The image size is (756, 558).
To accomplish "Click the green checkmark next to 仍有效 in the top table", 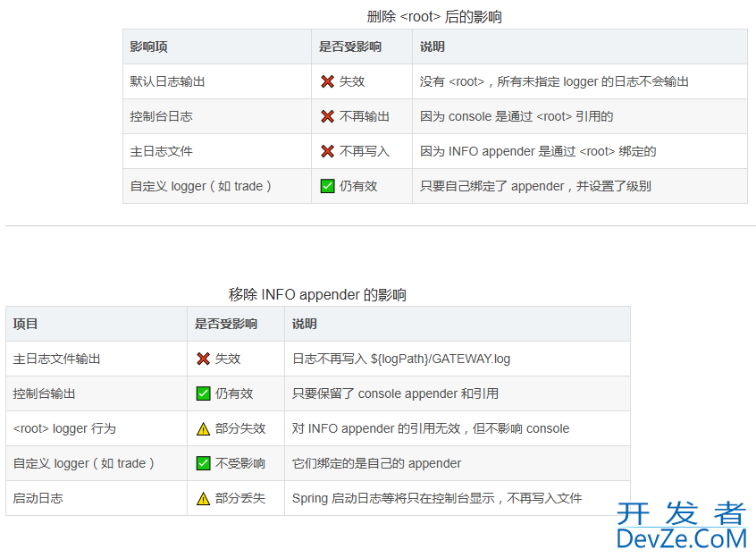I will 327,186.
